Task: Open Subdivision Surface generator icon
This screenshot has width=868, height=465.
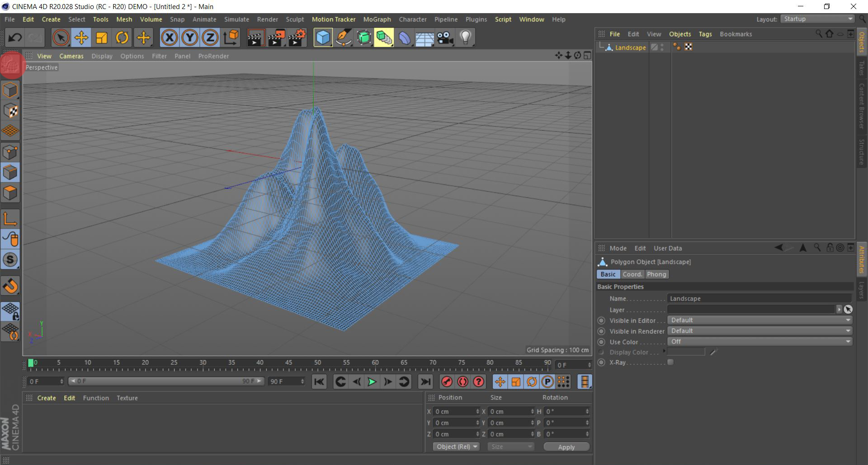Action: 364,38
